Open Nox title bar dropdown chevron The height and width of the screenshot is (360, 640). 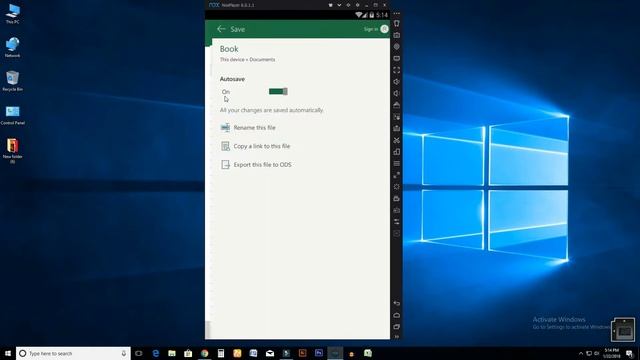pos(339,5)
